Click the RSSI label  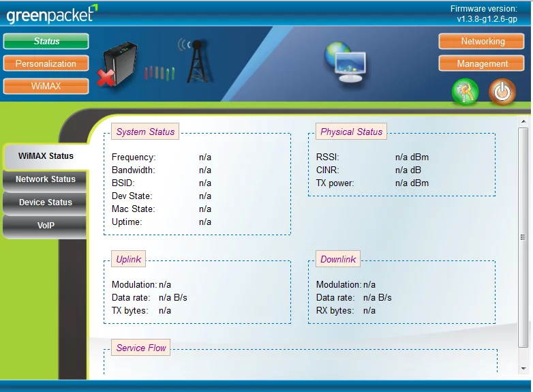[x=328, y=157]
